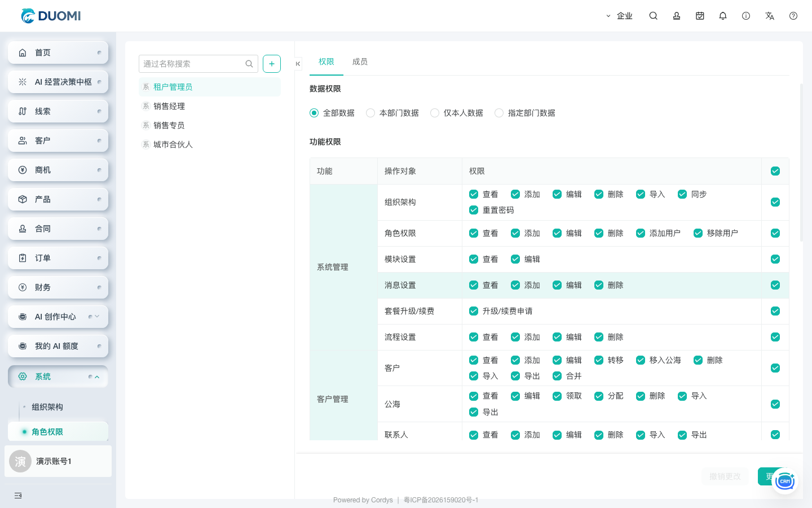Collapse the role list panel arrow
This screenshot has width=812, height=508.
pos(298,64)
